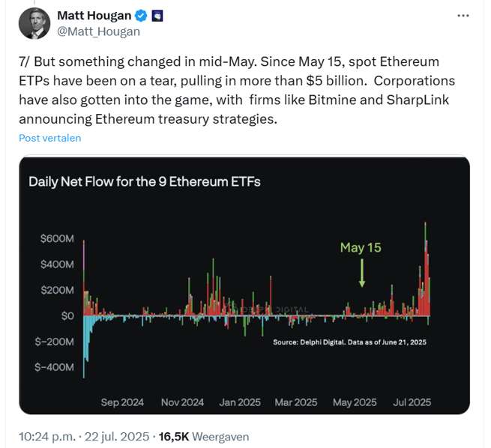Click the Delphi Digital source text

[x=349, y=342]
